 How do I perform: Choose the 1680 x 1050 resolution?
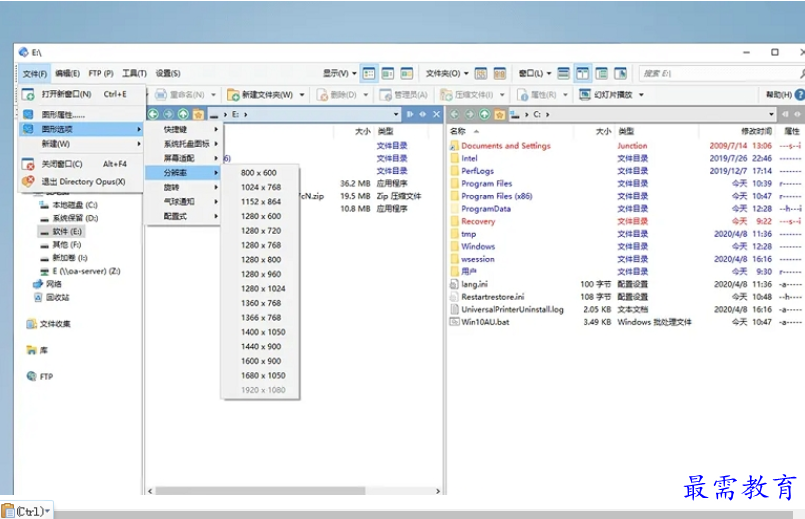pyautogui.click(x=261, y=375)
